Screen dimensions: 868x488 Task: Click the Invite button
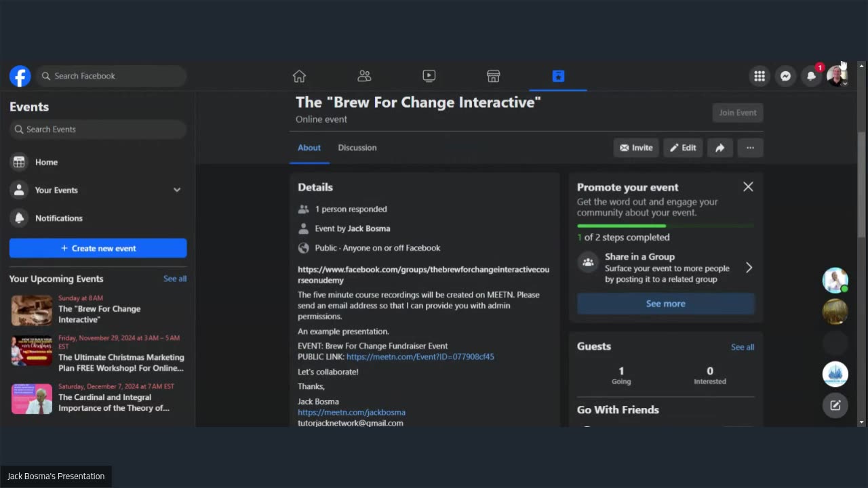[x=636, y=148]
